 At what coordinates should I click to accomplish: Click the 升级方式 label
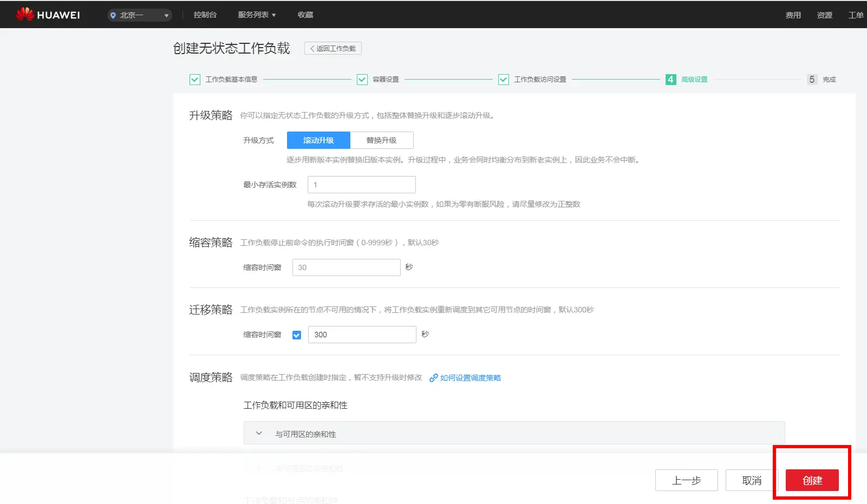259,140
